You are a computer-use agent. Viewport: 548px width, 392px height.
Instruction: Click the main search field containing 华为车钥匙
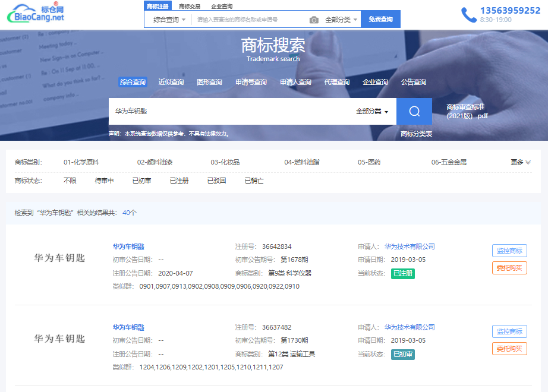click(231, 111)
